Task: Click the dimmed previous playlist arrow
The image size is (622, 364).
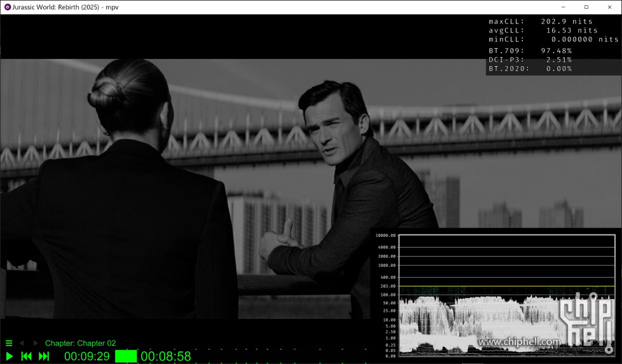Action: [x=22, y=343]
